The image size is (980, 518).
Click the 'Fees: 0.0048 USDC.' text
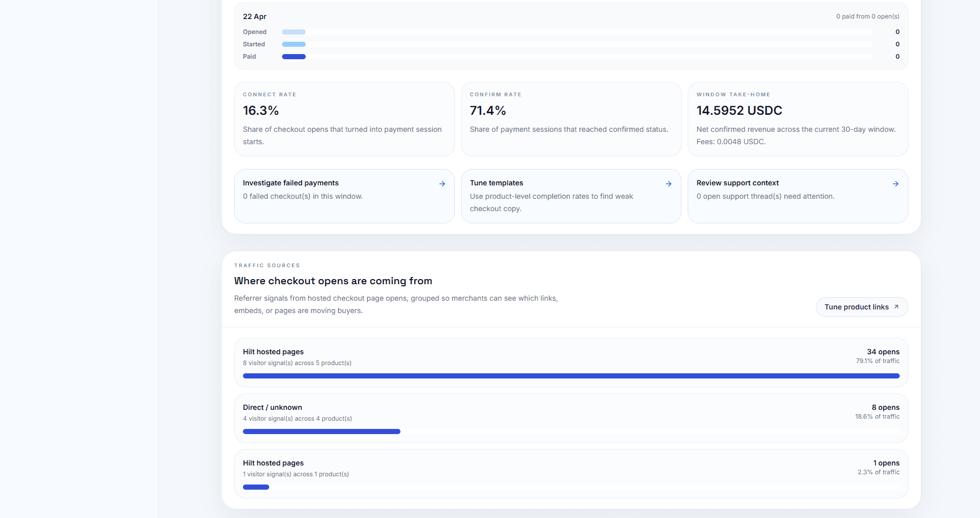tap(731, 142)
